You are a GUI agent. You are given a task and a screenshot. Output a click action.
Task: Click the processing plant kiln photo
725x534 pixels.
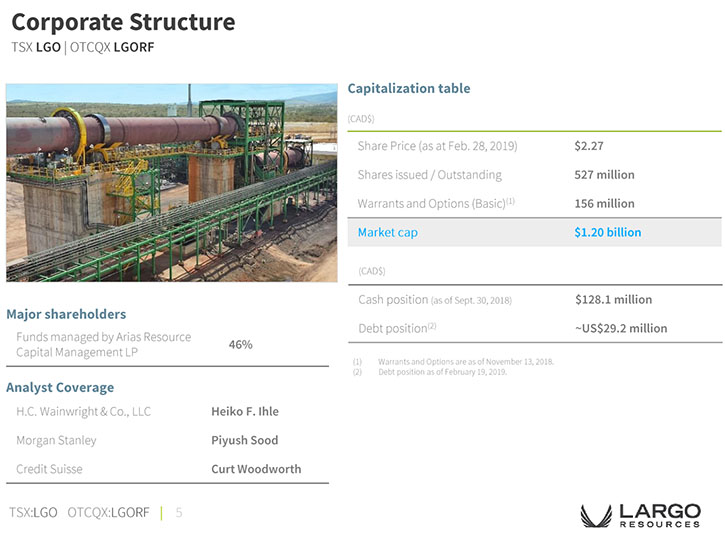click(x=170, y=182)
